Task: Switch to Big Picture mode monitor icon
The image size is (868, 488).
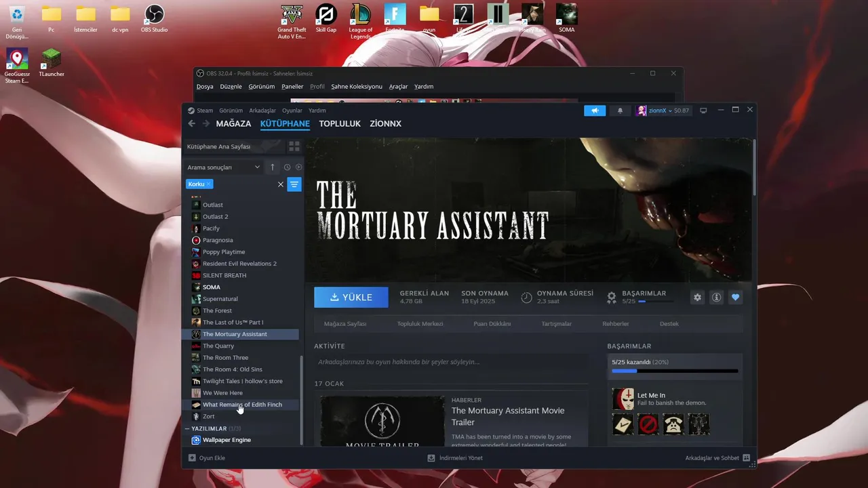Action: pos(703,110)
